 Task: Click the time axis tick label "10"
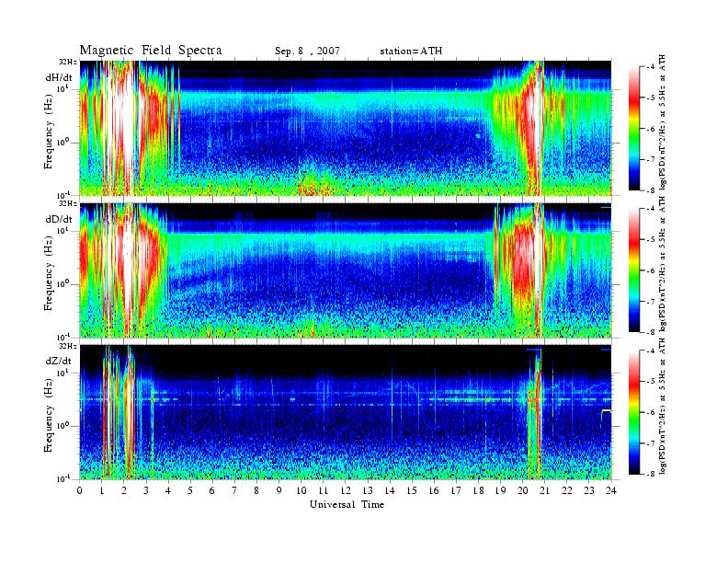point(301,490)
